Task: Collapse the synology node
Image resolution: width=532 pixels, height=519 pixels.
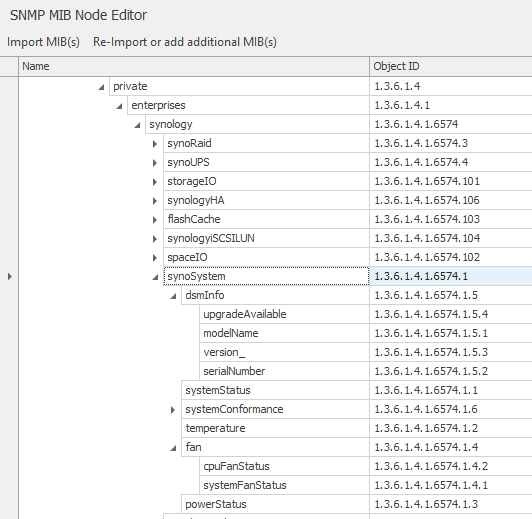Action: pyautogui.click(x=137, y=125)
